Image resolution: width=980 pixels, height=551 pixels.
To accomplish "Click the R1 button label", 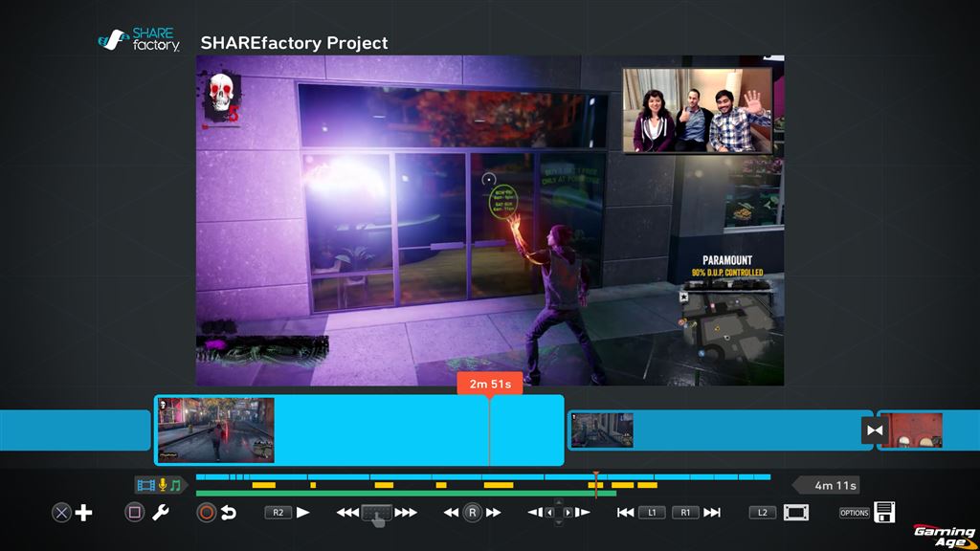I will coord(685,513).
